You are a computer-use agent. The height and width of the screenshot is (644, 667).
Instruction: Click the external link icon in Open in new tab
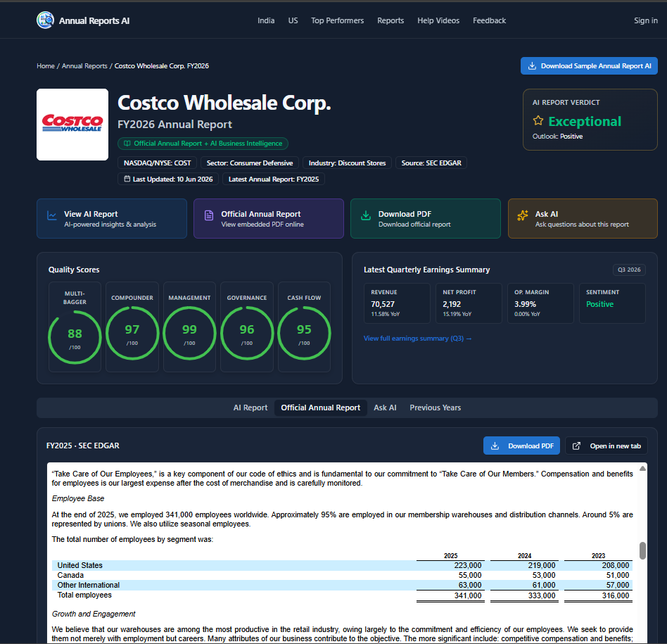(576, 446)
